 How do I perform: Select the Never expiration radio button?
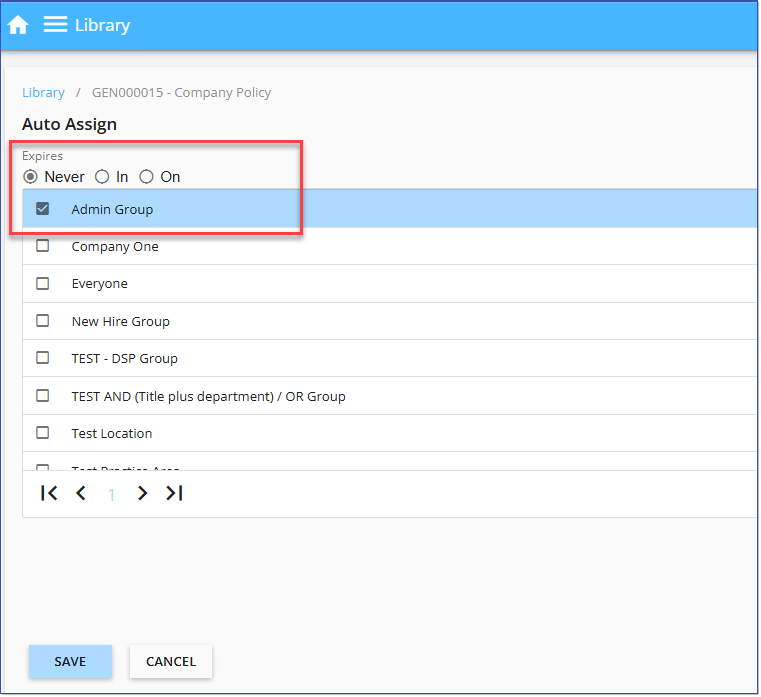tap(31, 177)
